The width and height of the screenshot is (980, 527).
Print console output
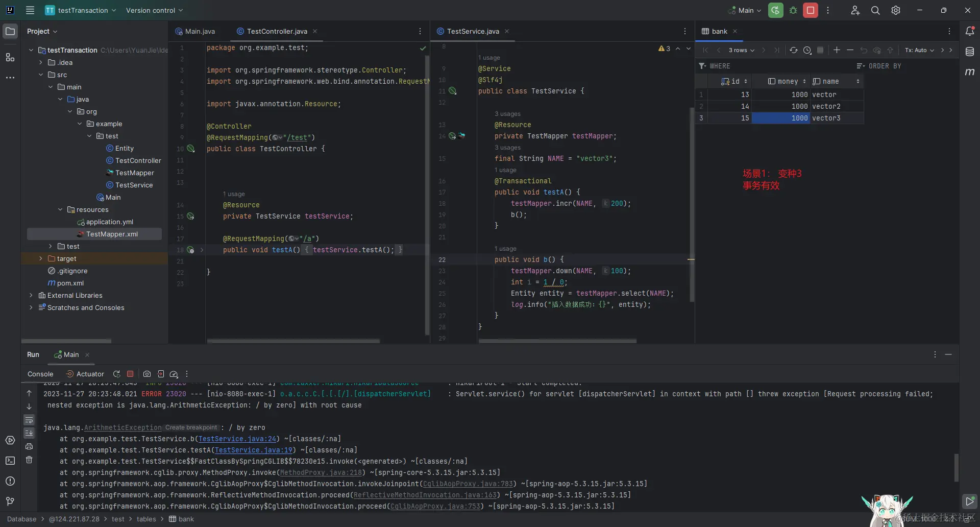click(29, 446)
